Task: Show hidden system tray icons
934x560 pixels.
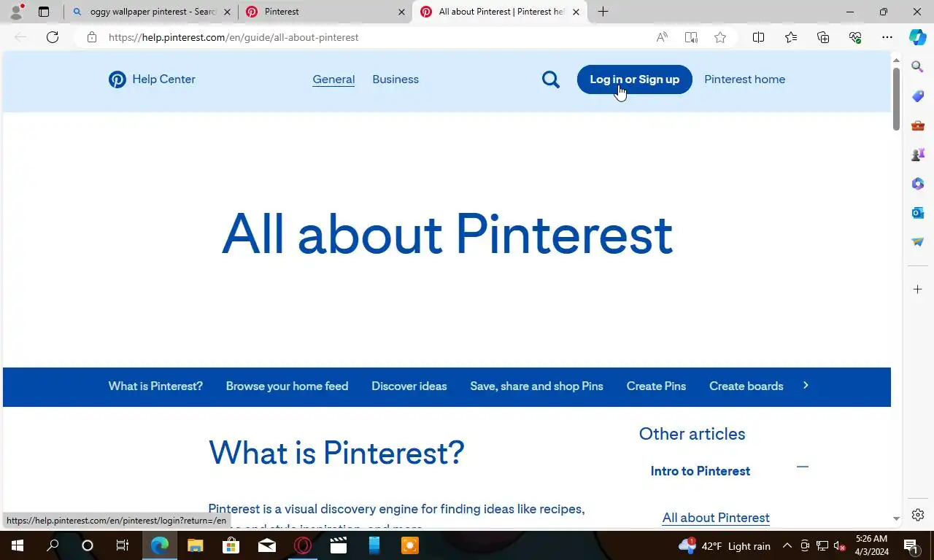Action: tap(787, 545)
